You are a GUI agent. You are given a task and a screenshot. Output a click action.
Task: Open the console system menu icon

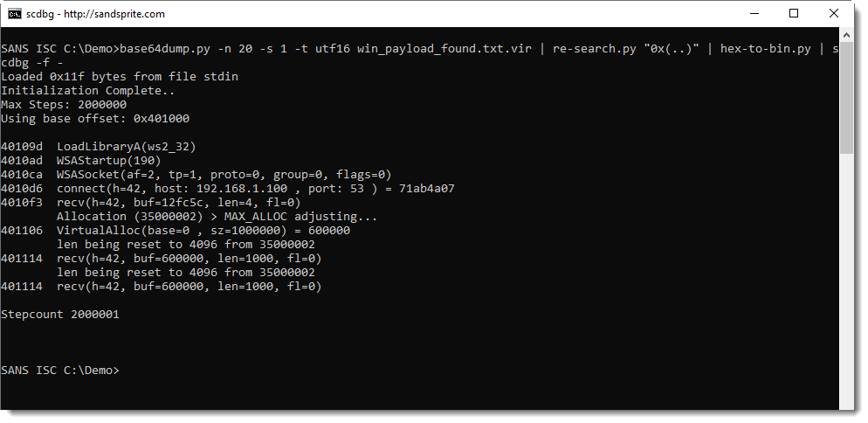tap(14, 14)
